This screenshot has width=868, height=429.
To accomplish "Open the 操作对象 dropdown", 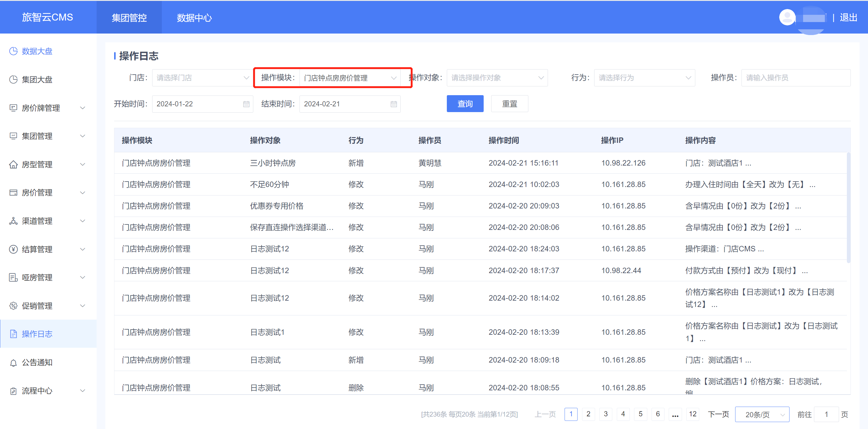I will pos(497,78).
